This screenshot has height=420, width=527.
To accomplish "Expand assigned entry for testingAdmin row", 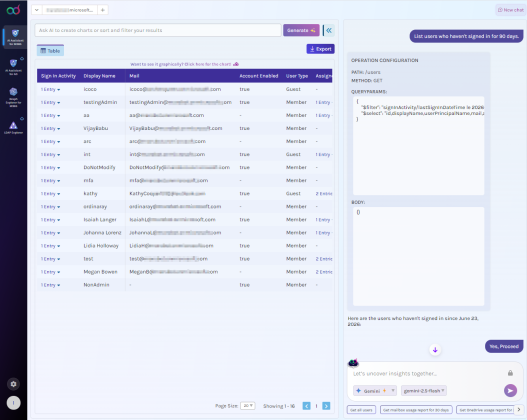I will (324, 102).
